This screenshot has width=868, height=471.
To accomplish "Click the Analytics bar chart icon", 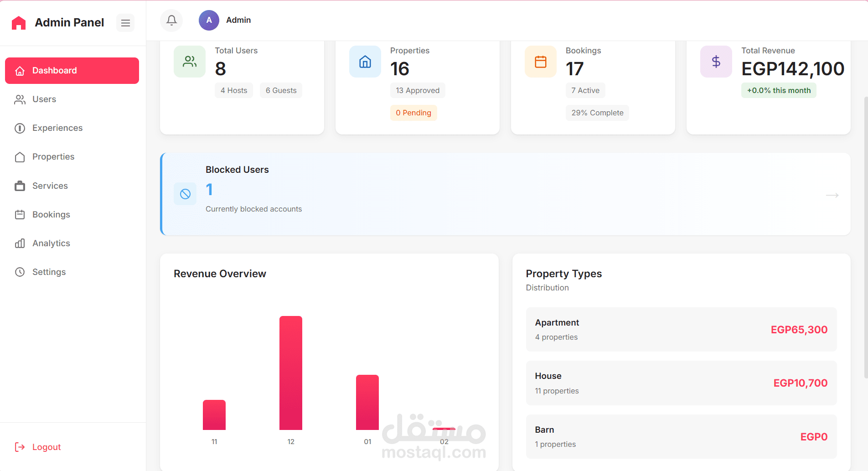I will pos(20,243).
